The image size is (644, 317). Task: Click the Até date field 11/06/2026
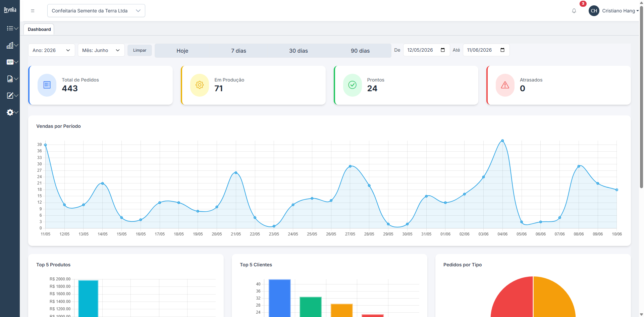click(486, 50)
